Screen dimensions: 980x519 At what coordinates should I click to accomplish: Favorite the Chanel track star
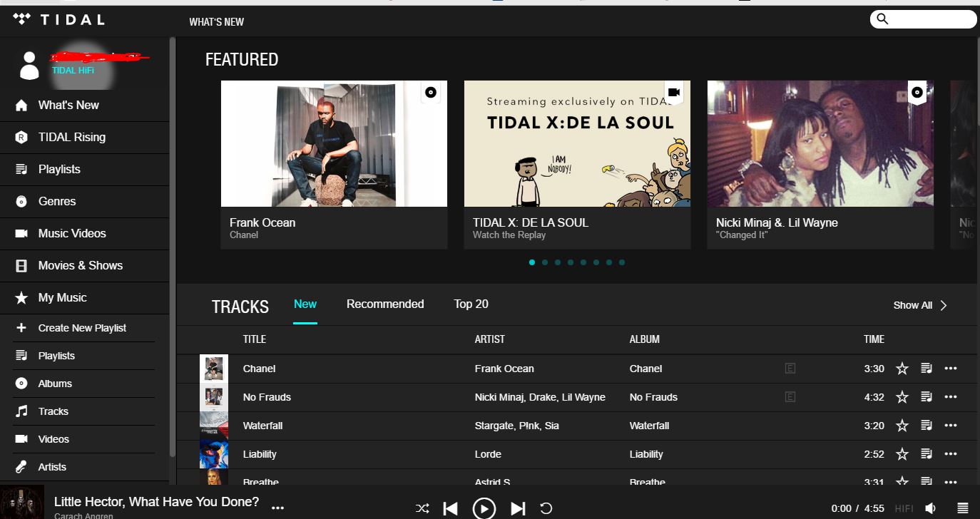902,369
